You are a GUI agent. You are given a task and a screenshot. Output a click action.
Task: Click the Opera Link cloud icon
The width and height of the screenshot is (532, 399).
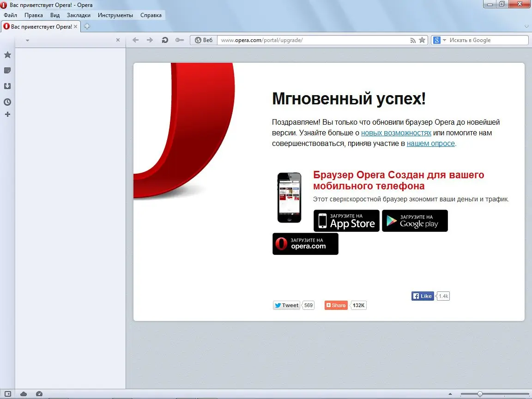(24, 394)
